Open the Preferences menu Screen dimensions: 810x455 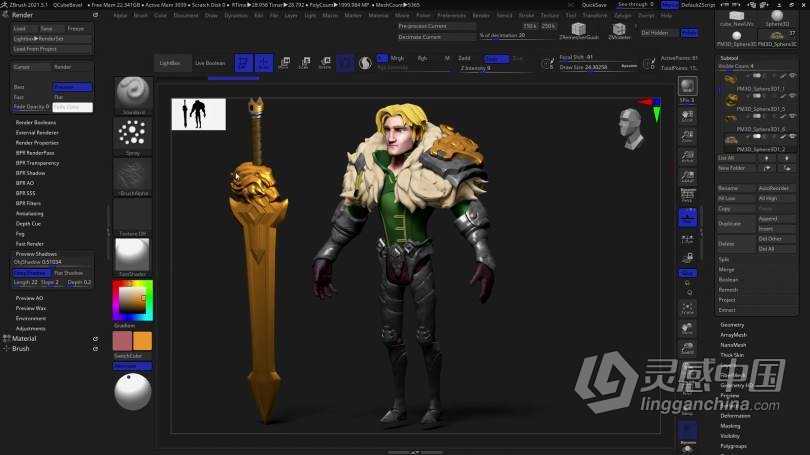451,15
